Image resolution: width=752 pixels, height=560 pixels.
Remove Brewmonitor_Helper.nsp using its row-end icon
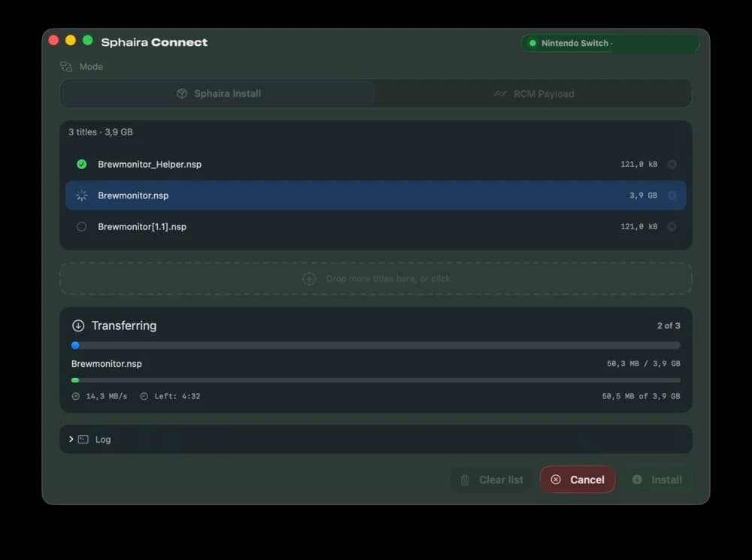[672, 165]
